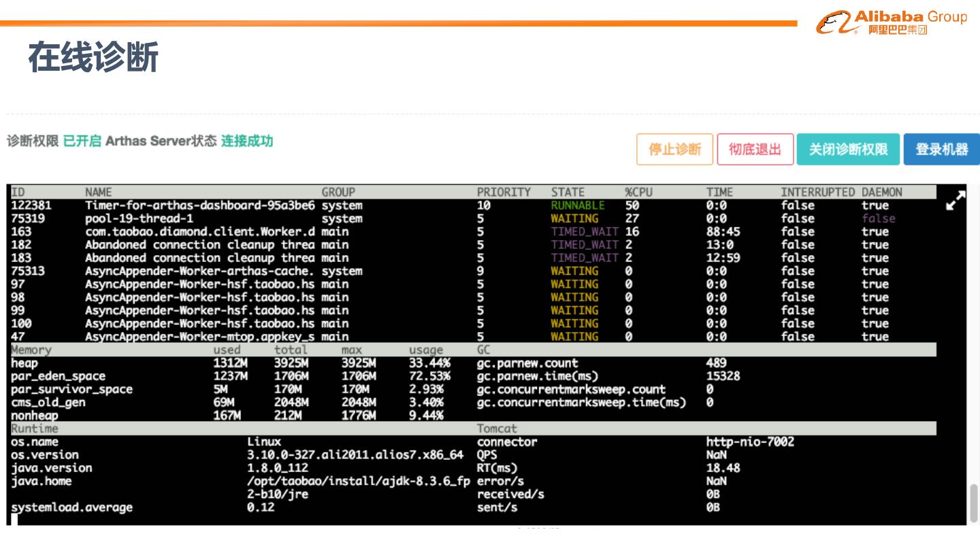This screenshot has height=551, width=980.
Task: Click the NAME column header
Action: [98, 192]
